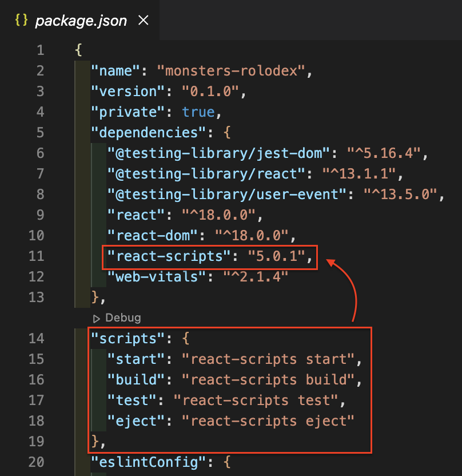Select the package.json editor tab

click(79, 21)
